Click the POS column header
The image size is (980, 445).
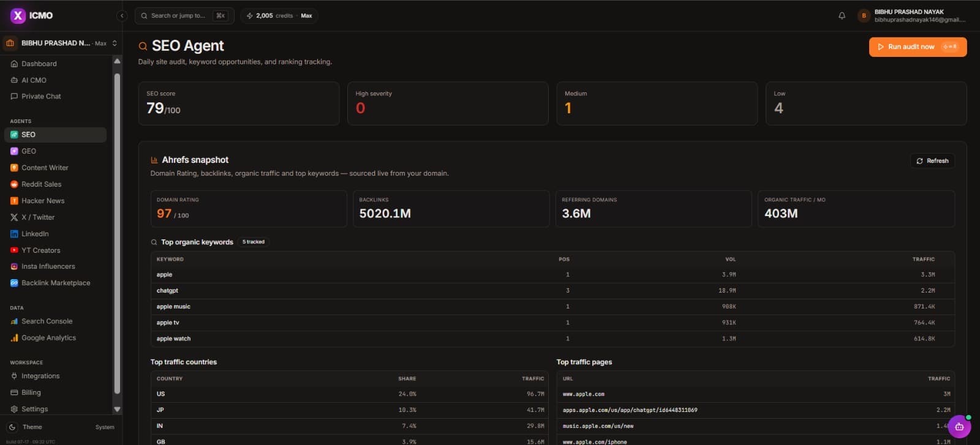pyautogui.click(x=564, y=260)
